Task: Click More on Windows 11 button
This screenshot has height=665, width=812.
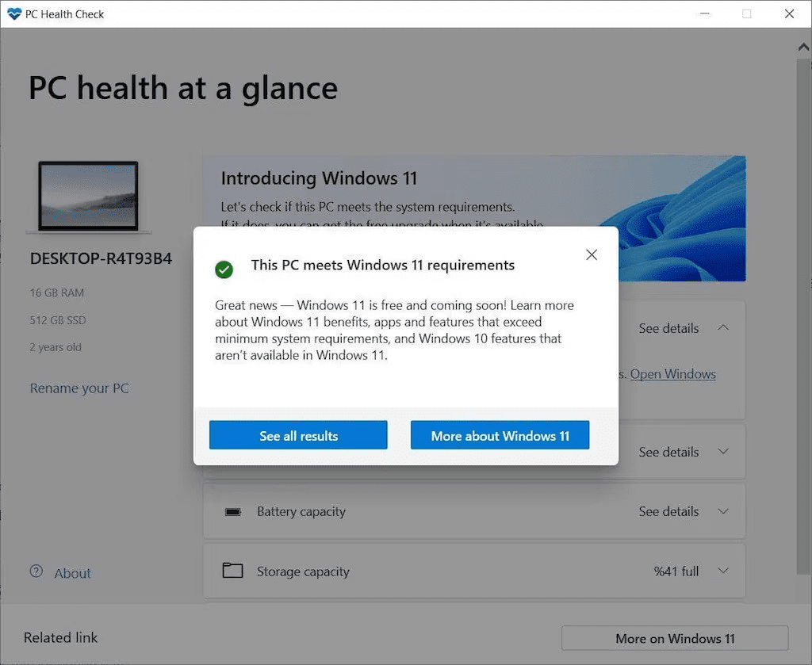Action: [674, 638]
